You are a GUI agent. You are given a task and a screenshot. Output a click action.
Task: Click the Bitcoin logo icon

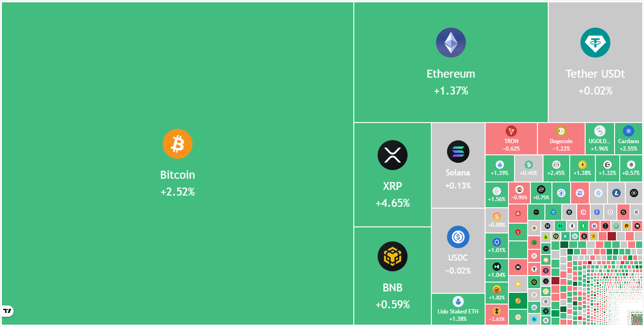point(178,144)
